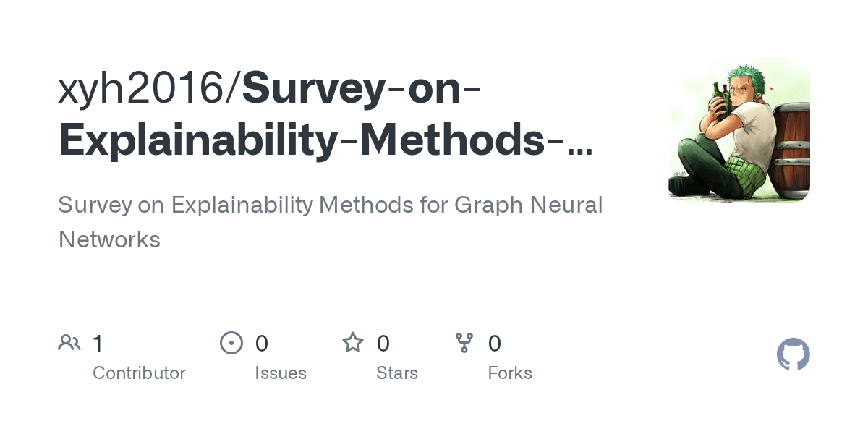Click the stars count 0

click(x=383, y=343)
